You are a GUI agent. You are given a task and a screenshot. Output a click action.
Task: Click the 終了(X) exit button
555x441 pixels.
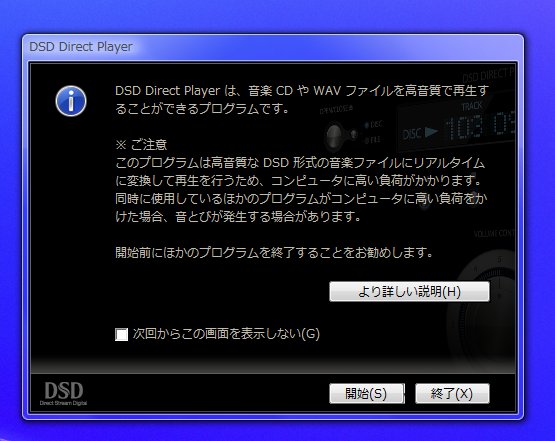452,393
